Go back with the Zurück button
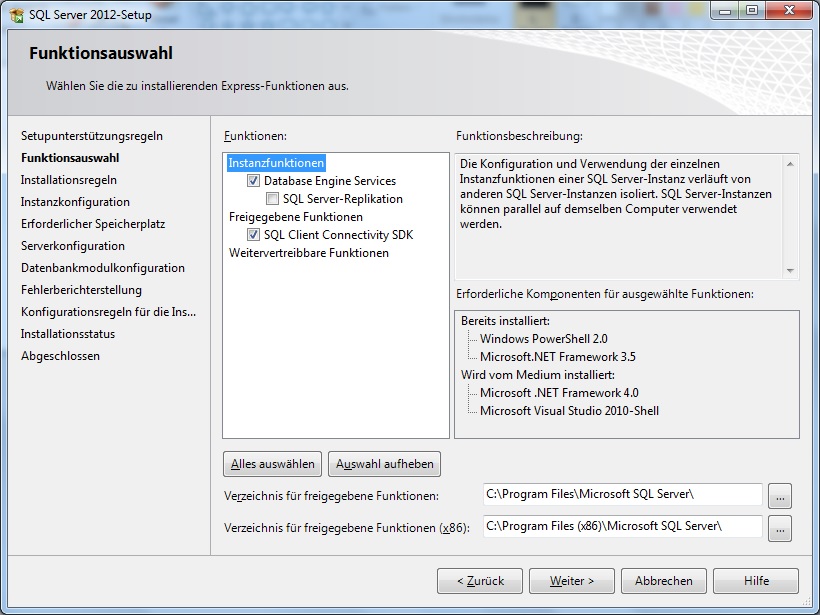 480,581
